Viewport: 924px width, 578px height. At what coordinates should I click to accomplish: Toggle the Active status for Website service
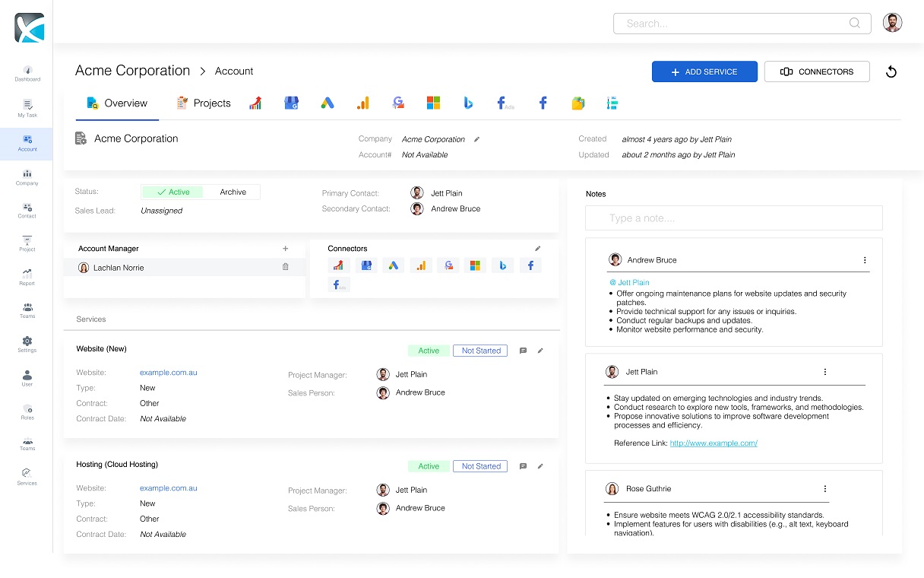point(428,351)
